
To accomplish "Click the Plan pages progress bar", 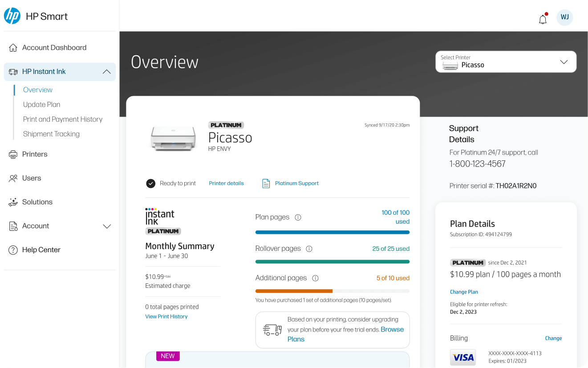I will [x=333, y=232].
